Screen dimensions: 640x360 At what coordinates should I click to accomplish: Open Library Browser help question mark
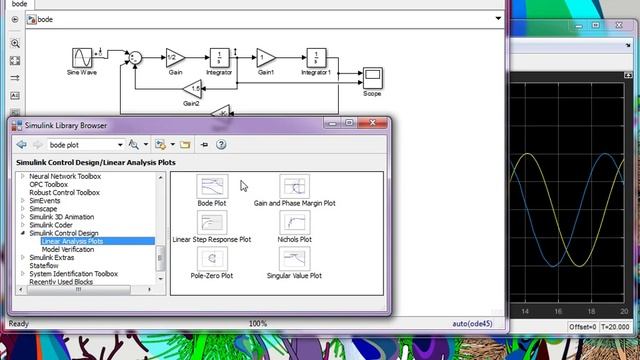[x=221, y=144]
